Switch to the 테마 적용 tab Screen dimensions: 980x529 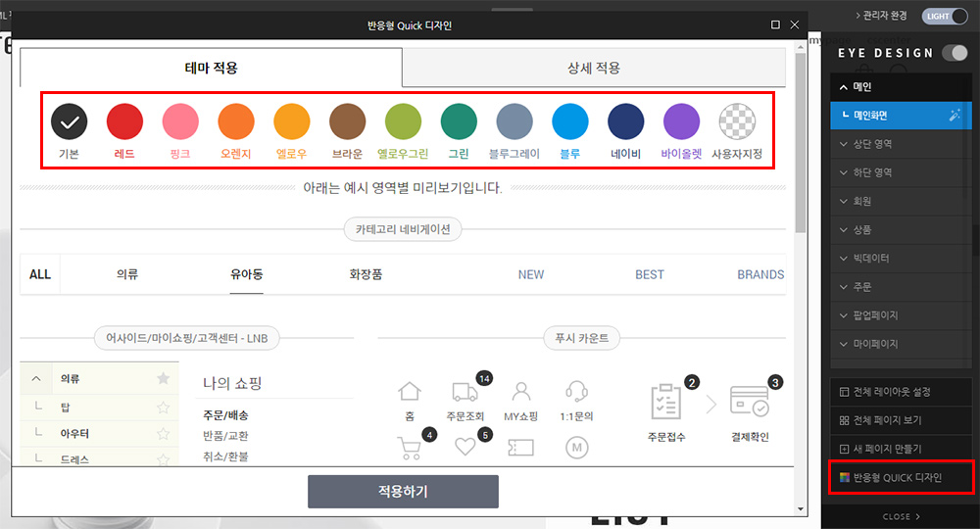(212, 68)
